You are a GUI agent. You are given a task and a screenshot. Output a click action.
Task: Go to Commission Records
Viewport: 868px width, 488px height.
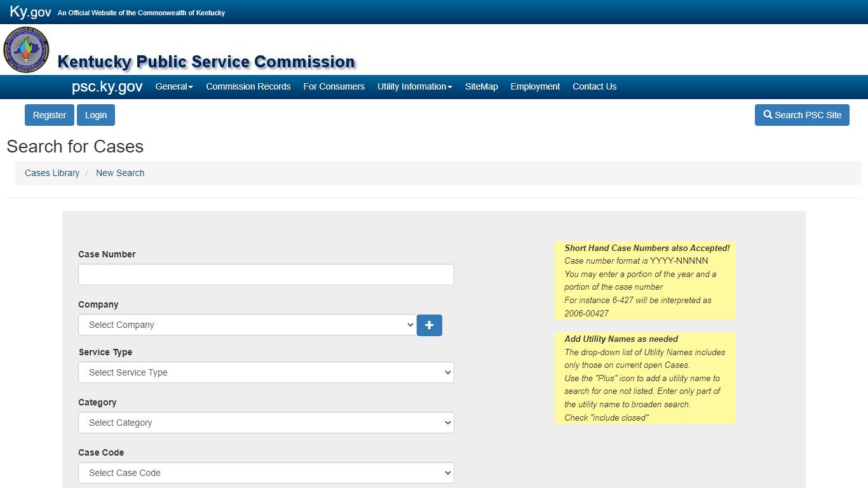(248, 86)
